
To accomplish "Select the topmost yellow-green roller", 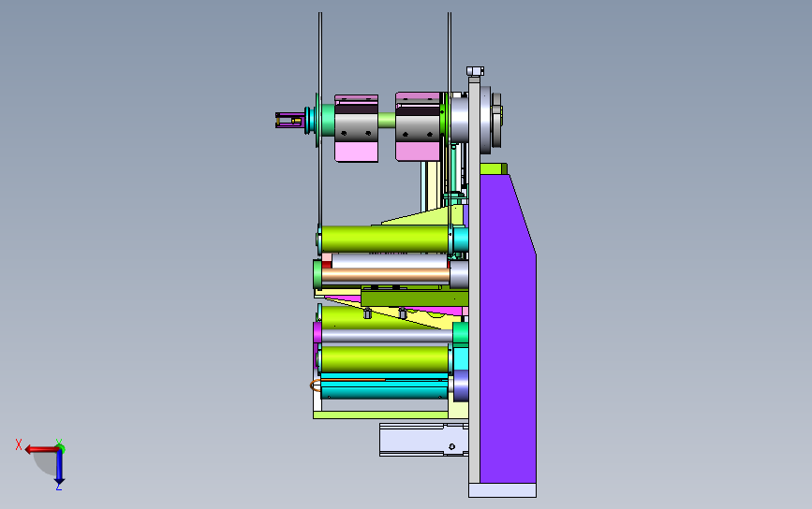I will tap(385, 239).
